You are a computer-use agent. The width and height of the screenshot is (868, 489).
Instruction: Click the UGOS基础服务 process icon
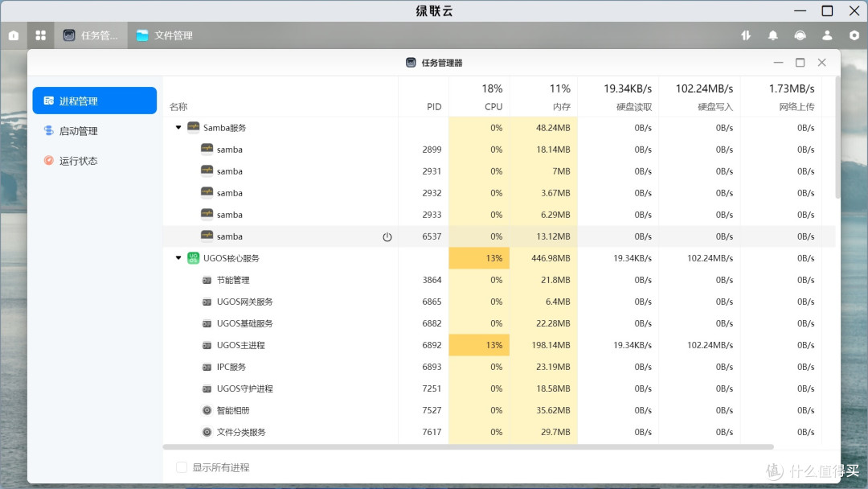pos(207,323)
